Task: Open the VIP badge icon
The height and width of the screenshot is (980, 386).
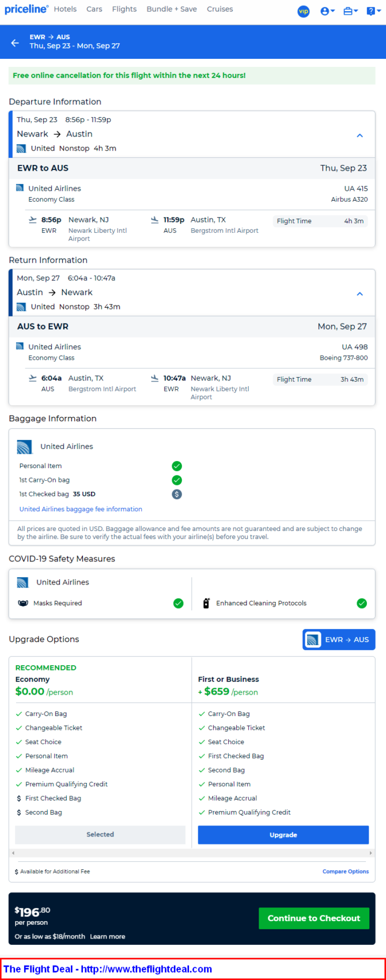Action: click(x=304, y=11)
